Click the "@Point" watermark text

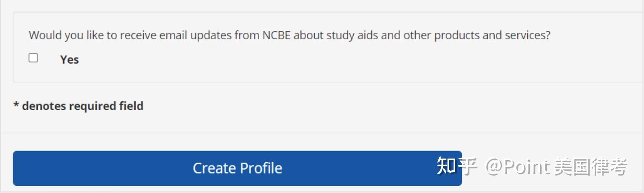click(x=517, y=167)
